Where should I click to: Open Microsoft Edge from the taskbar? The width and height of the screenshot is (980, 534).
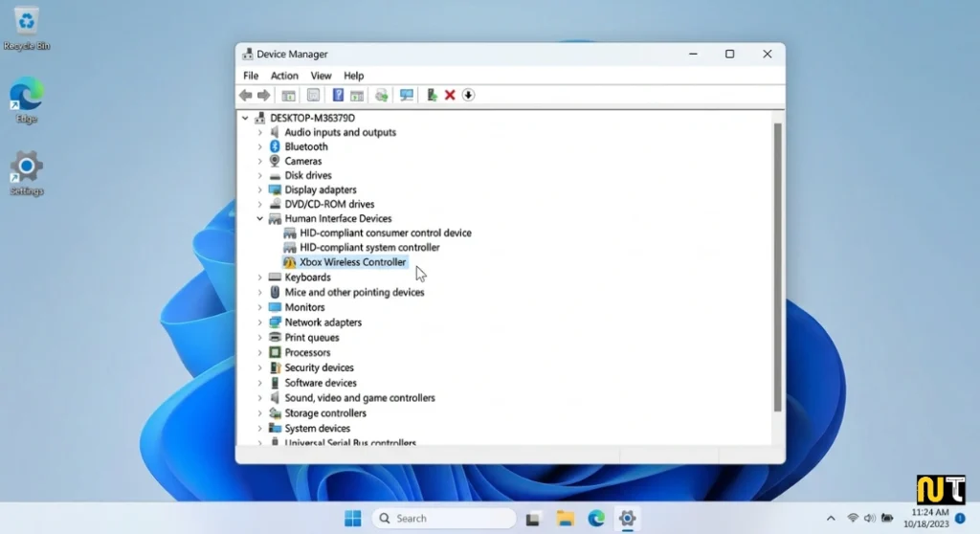(x=596, y=519)
